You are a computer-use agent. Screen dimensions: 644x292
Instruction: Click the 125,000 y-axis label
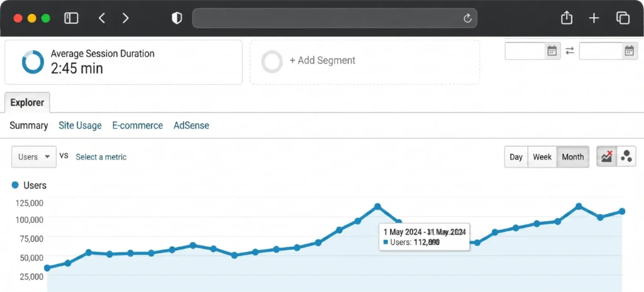pos(29,203)
